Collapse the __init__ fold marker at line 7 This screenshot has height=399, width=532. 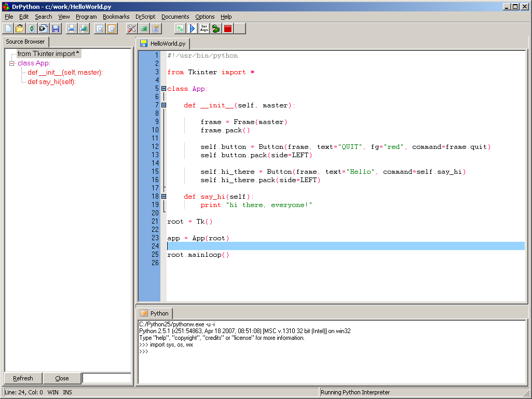[x=163, y=105]
